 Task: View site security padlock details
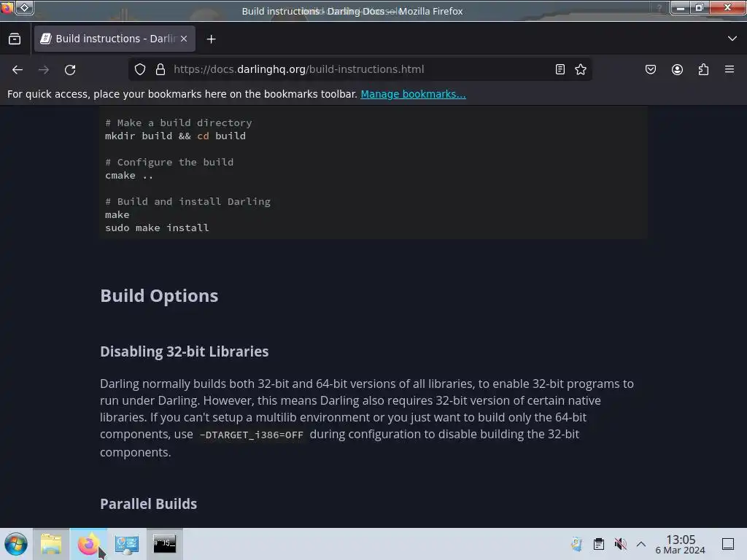[x=160, y=69]
